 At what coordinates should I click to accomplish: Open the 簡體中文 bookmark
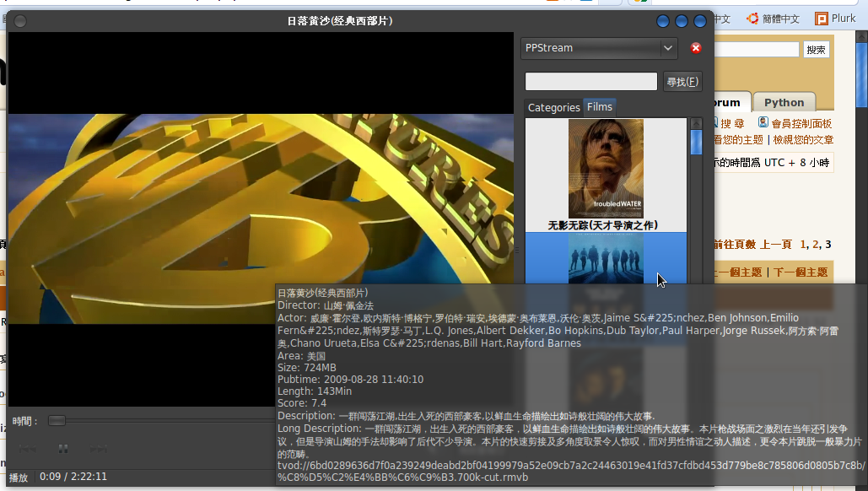coord(773,19)
